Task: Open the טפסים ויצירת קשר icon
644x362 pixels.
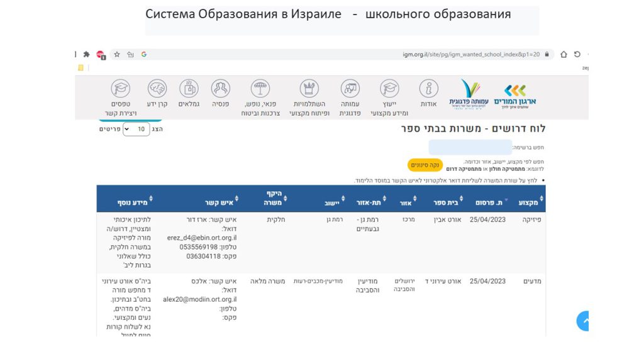Action: (120, 89)
